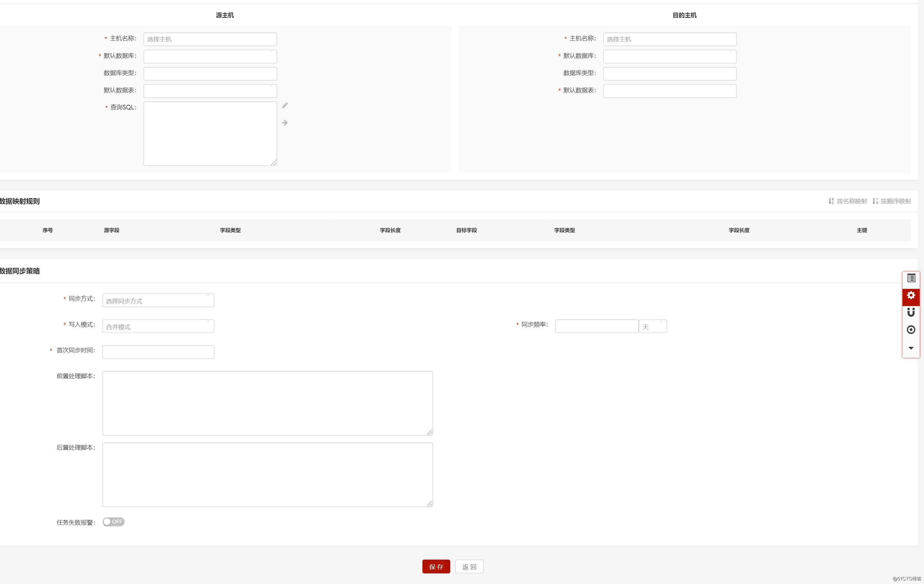Click the 数据映射规则 section title
The height and width of the screenshot is (584, 924).
click(20, 201)
